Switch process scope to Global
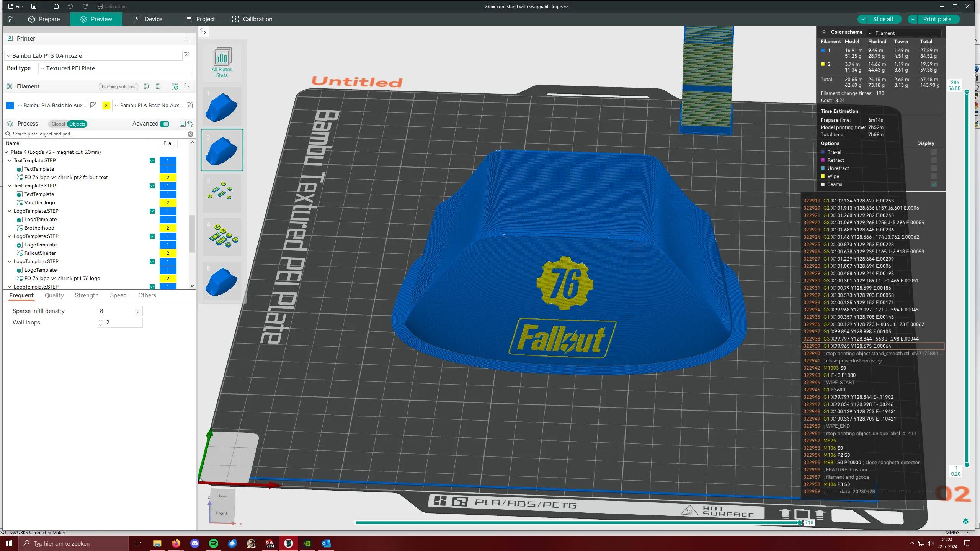Screen dimensions: 980x551 58,124
